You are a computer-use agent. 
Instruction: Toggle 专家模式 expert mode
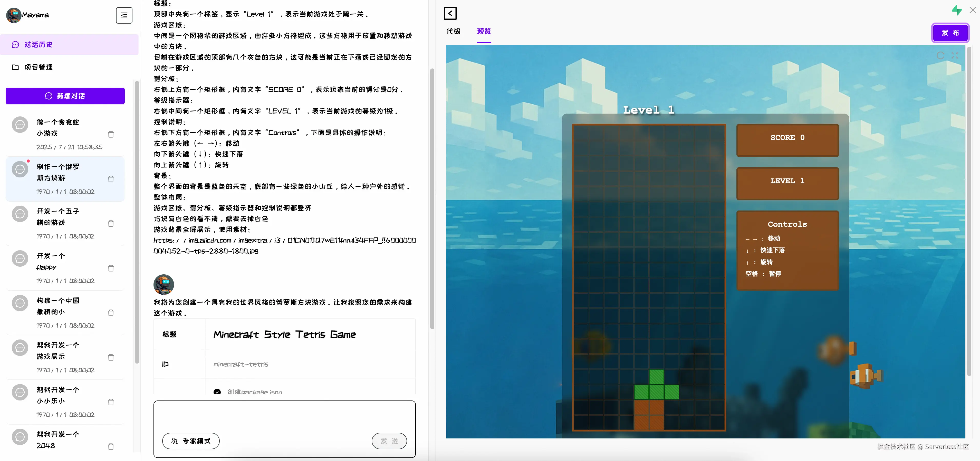191,441
